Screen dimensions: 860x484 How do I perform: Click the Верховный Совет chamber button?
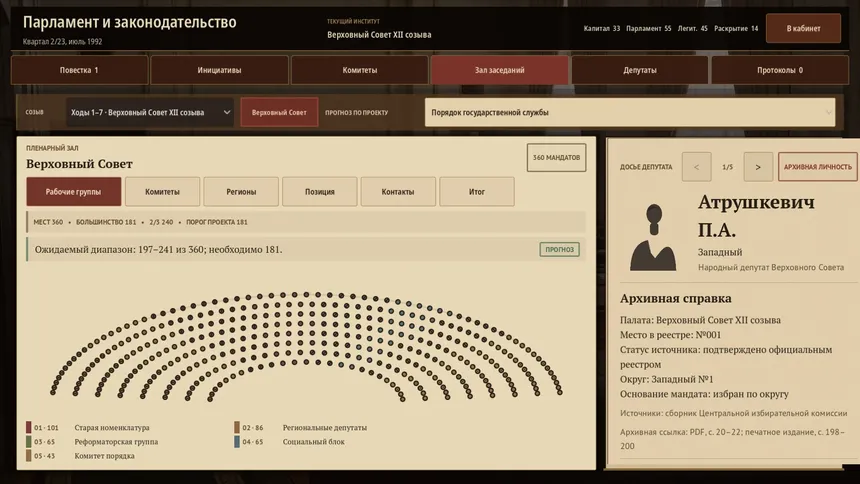tap(279, 112)
